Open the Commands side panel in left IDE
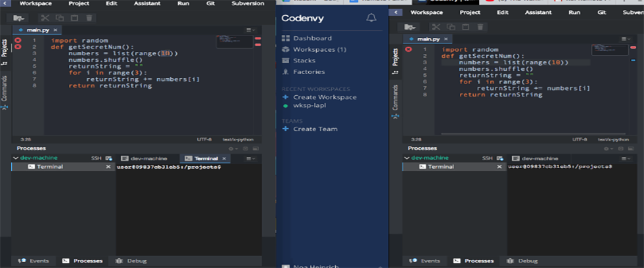The image size is (644, 268). pos(5,92)
